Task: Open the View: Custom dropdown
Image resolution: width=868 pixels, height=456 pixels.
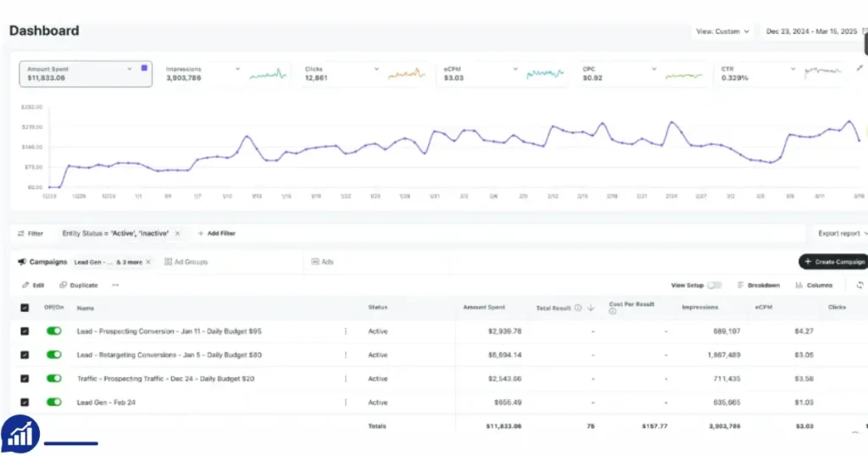Action: coord(722,31)
